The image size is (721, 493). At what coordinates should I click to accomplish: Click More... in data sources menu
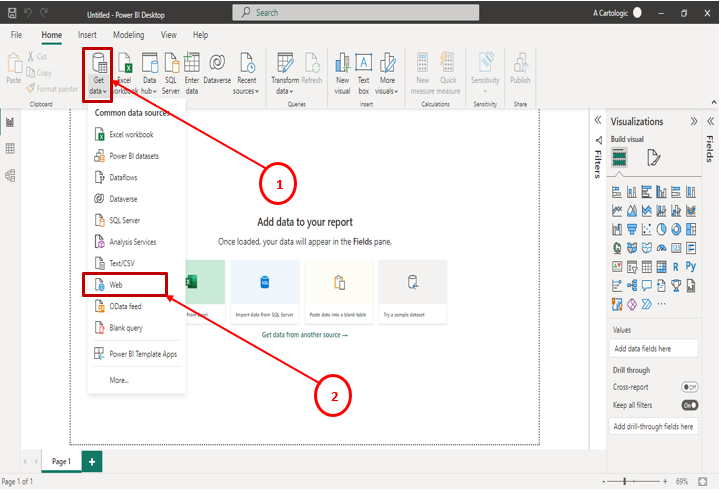[137, 380]
